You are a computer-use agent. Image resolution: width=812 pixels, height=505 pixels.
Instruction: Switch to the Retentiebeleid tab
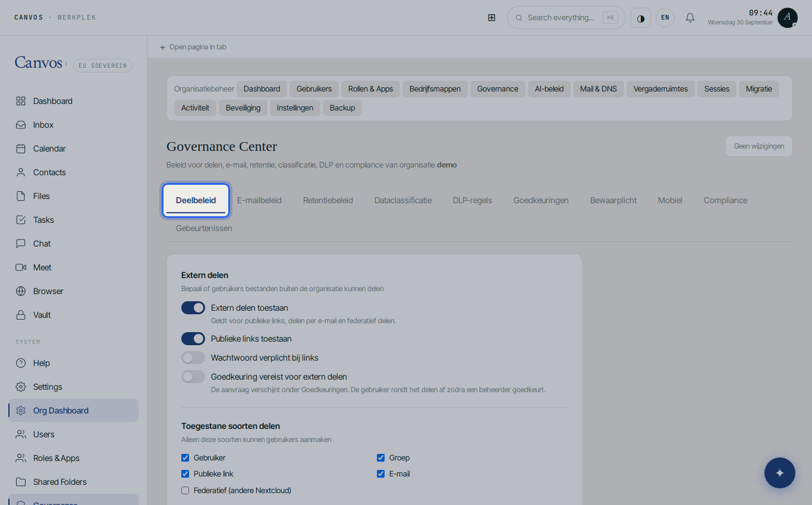pyautogui.click(x=328, y=200)
